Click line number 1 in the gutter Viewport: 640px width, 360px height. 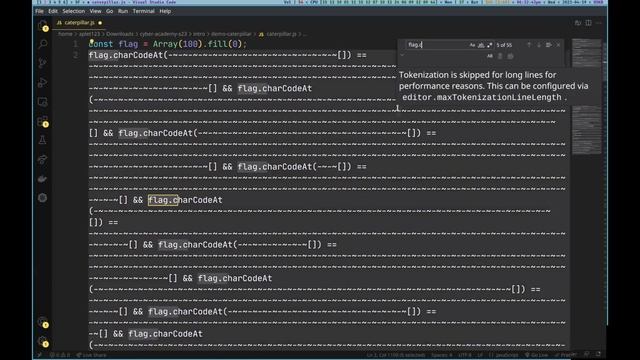point(76,44)
